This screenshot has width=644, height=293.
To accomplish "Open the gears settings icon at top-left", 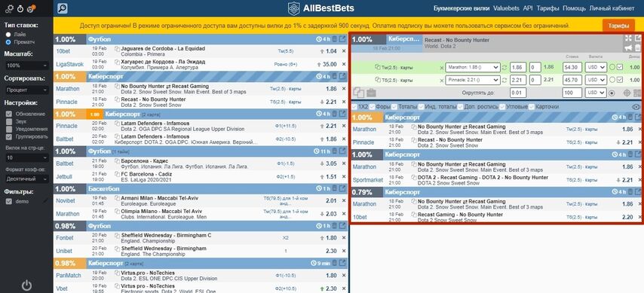I will click(10, 8).
